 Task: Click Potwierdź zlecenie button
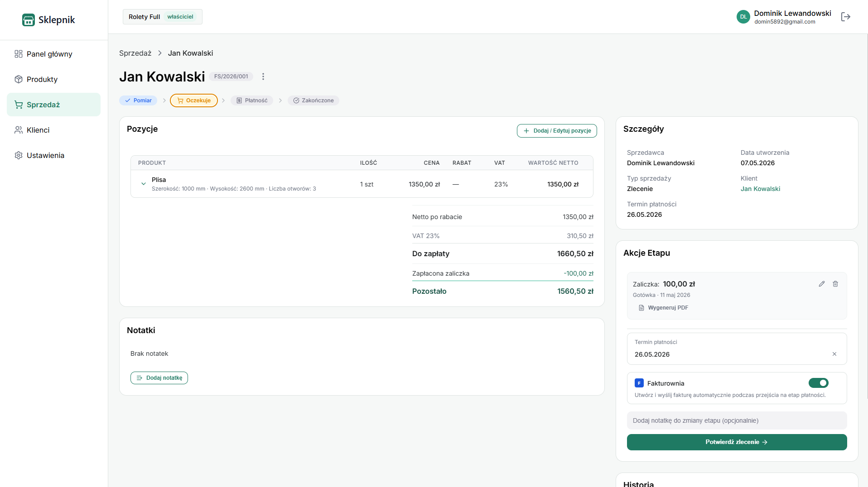coord(737,442)
